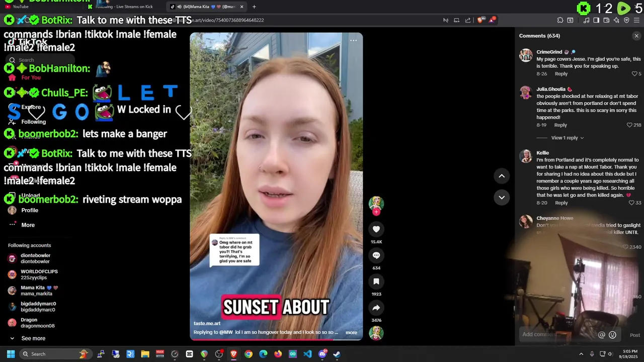Open the media control music note icon
The image size is (644, 362).
[x=587, y=20]
